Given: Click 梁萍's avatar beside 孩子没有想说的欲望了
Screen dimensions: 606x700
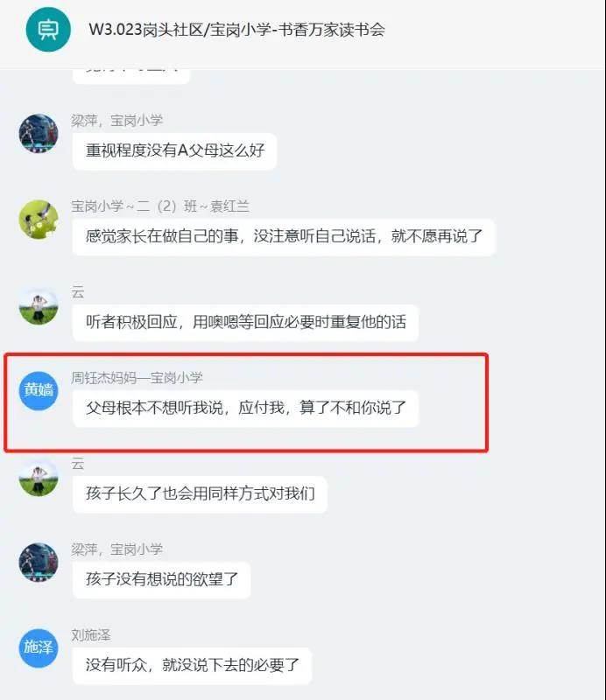Looking at the screenshot, I should (39, 563).
